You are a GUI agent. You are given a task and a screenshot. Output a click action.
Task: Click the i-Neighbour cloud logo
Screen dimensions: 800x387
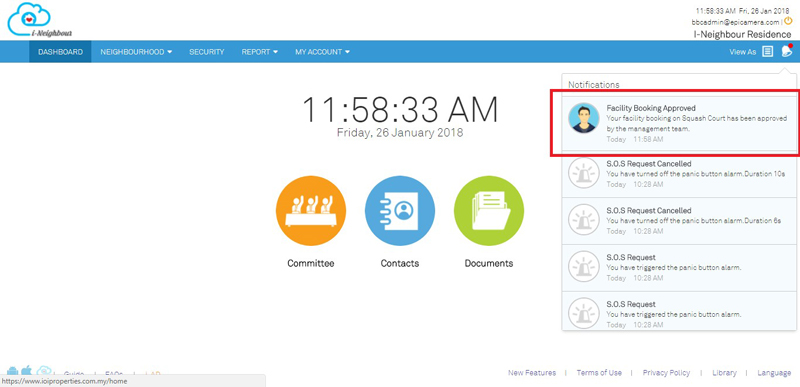click(x=39, y=20)
